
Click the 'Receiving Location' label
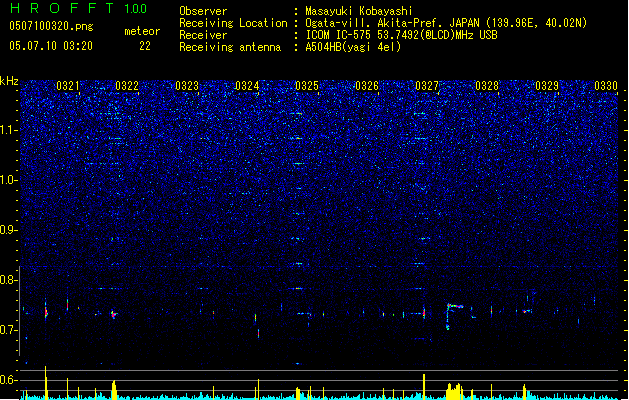(x=233, y=23)
